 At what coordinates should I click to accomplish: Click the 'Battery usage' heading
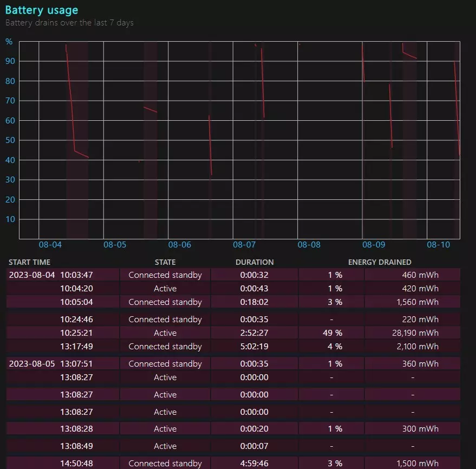[x=42, y=10]
